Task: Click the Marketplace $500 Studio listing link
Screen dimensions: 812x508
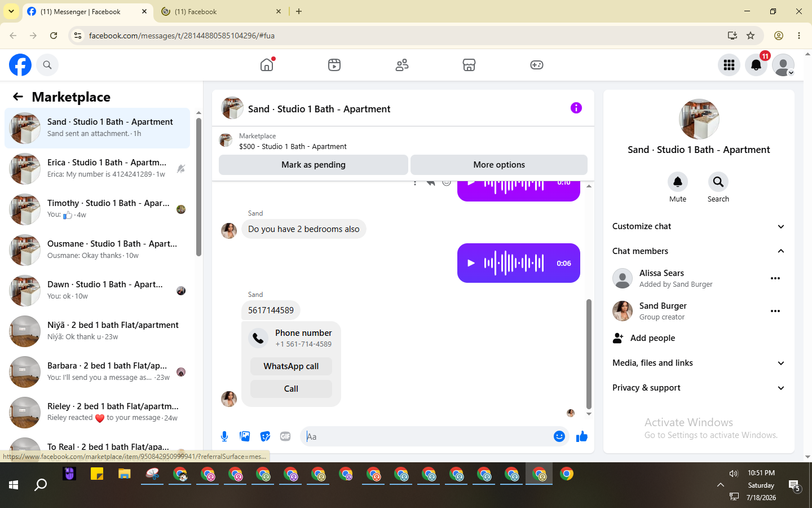Action: point(293,146)
